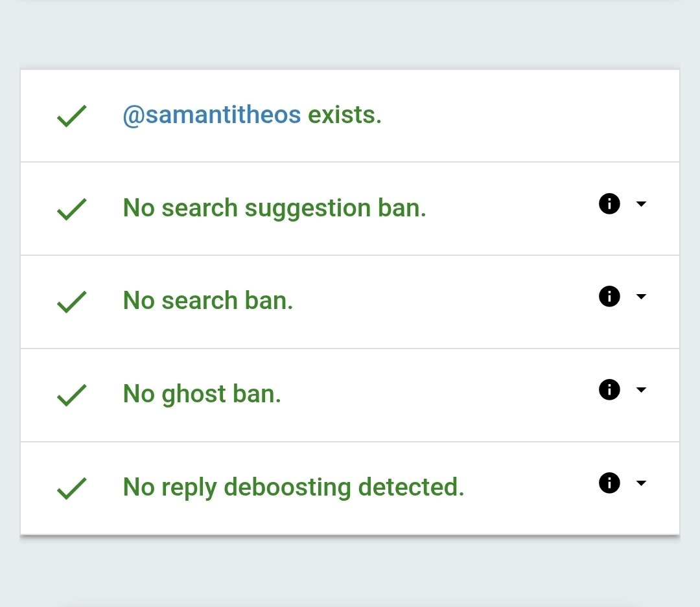Click the checkmark beside @samantitheos exists
Viewport: 700px width, 607px height.
click(71, 117)
